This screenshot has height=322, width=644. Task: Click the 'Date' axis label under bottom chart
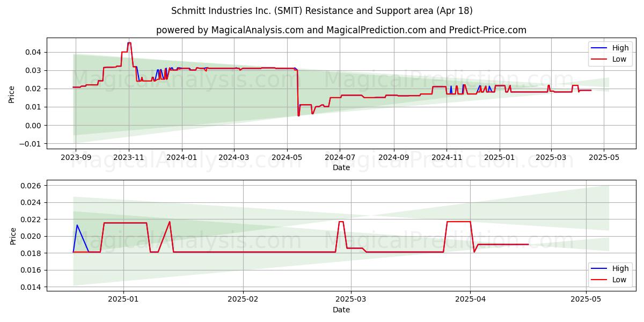[341, 310]
